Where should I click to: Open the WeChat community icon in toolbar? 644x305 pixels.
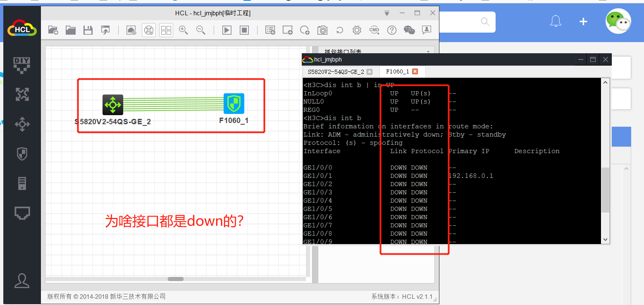point(409,30)
